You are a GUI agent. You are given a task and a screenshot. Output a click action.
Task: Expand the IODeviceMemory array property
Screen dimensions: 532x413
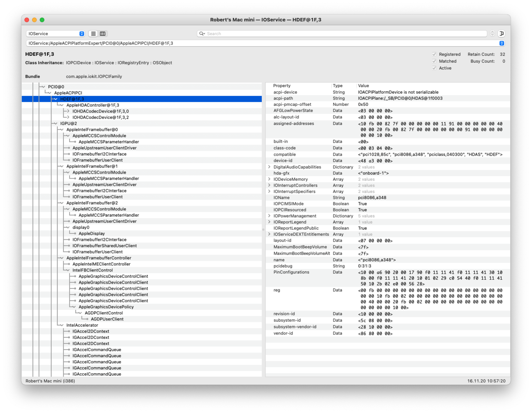269,179
